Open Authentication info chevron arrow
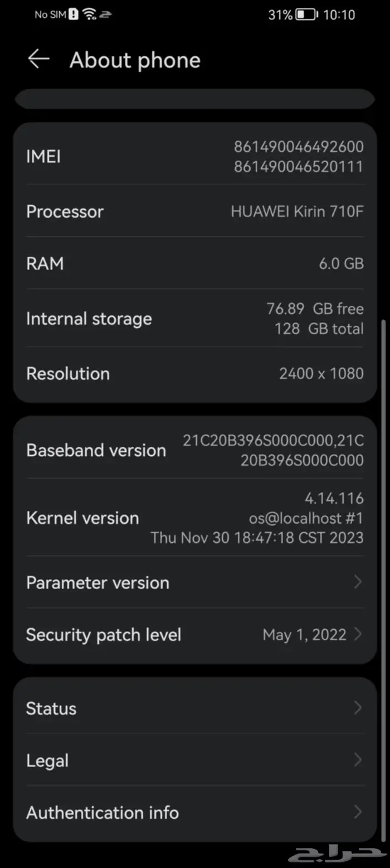The width and height of the screenshot is (390, 868). pos(358,812)
